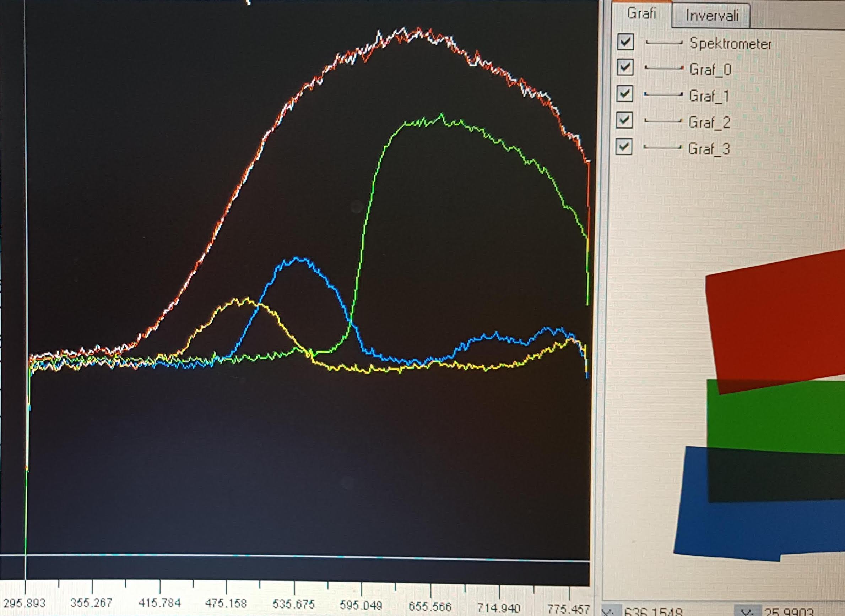Image resolution: width=845 pixels, height=616 pixels.
Task: Click the 595.049 axis label
Action: pyautogui.click(x=361, y=605)
